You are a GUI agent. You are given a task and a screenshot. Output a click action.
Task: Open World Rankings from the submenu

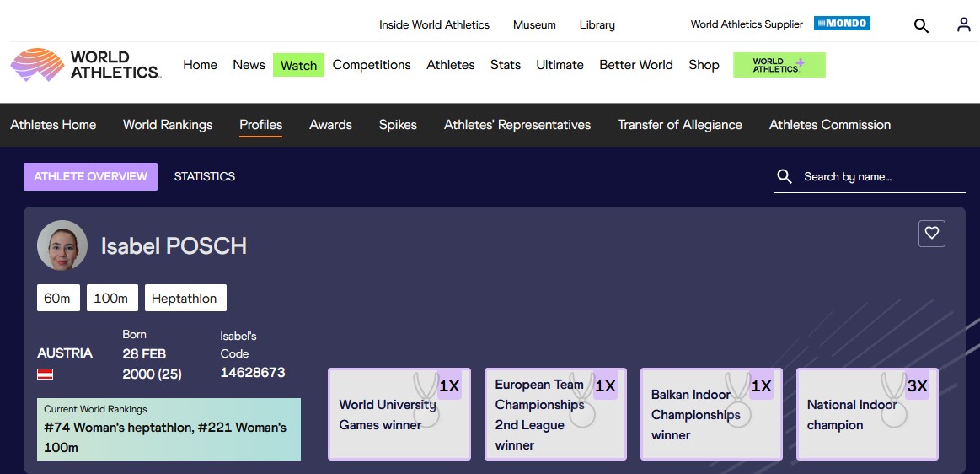[x=168, y=125]
